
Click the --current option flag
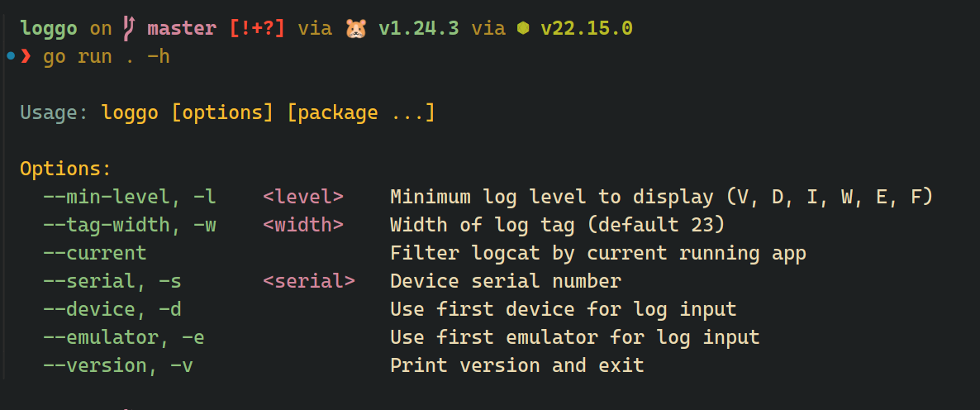point(95,253)
